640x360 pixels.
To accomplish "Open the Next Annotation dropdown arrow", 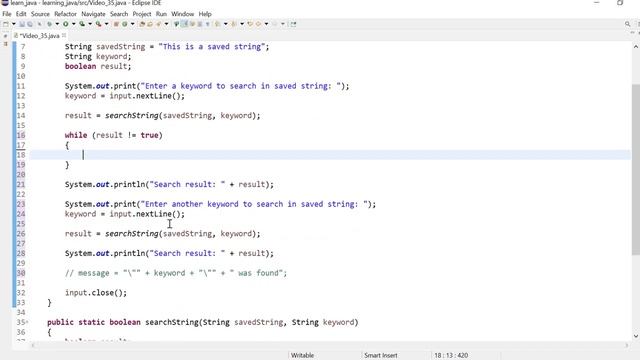I will [x=225, y=24].
